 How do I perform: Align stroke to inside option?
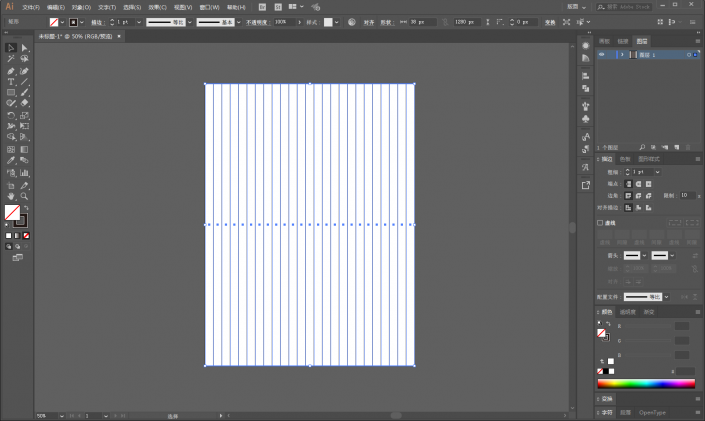(638, 207)
